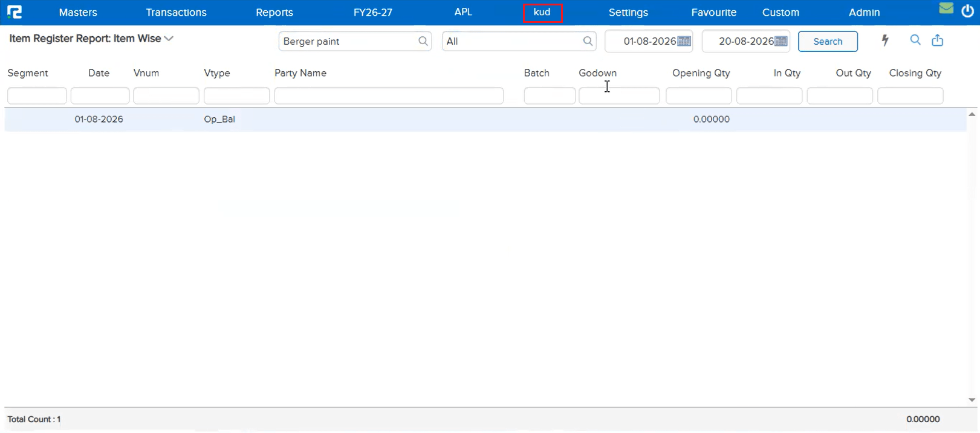This screenshot has height=433, width=980.
Task: Click the power logout icon
Action: coord(967,11)
